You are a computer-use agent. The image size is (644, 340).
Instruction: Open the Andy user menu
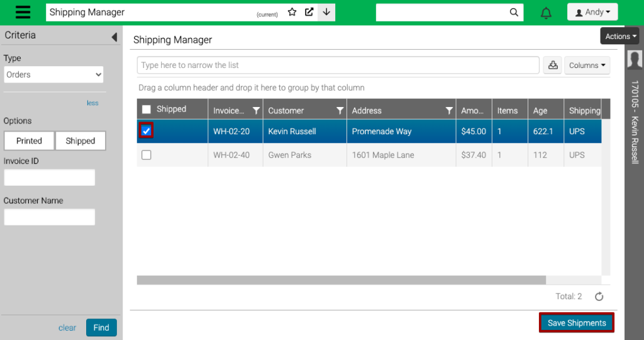click(x=592, y=12)
